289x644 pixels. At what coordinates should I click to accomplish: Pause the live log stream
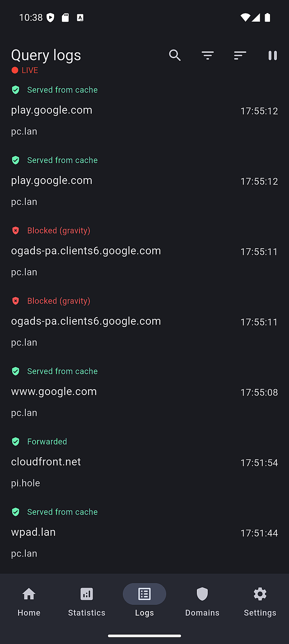[x=272, y=55]
